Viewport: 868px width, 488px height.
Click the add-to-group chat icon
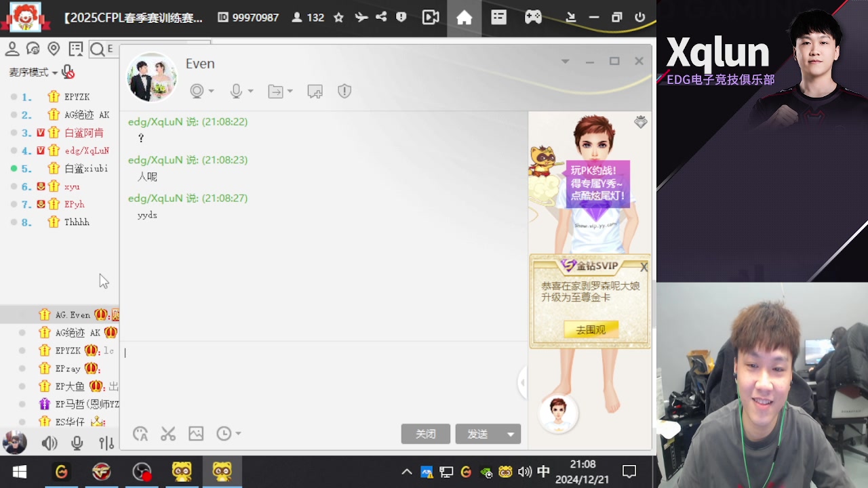(x=315, y=91)
